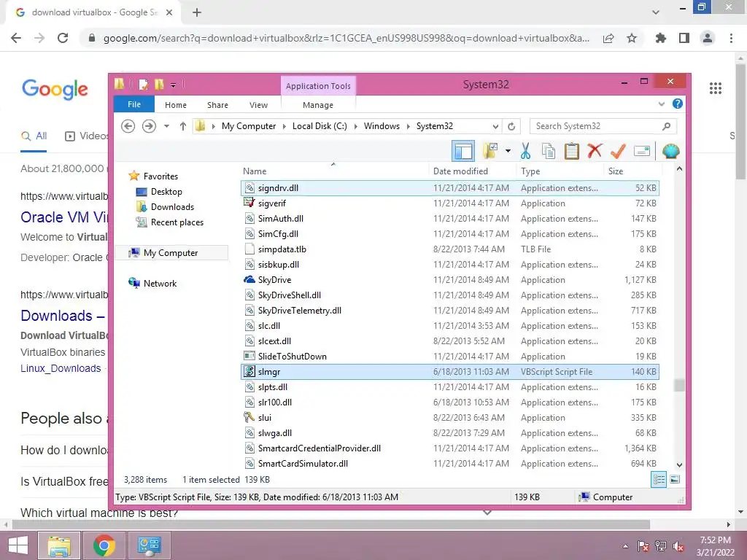Open the folder options toolbar dropdown arrow
Viewport: 747px width, 560px height.
508,152
